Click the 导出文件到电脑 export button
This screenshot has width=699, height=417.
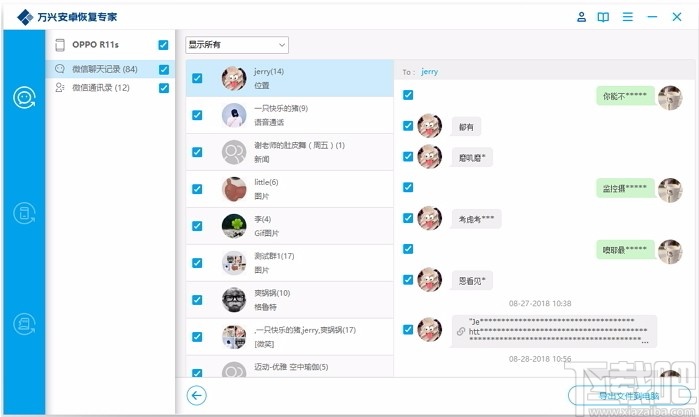(x=629, y=396)
